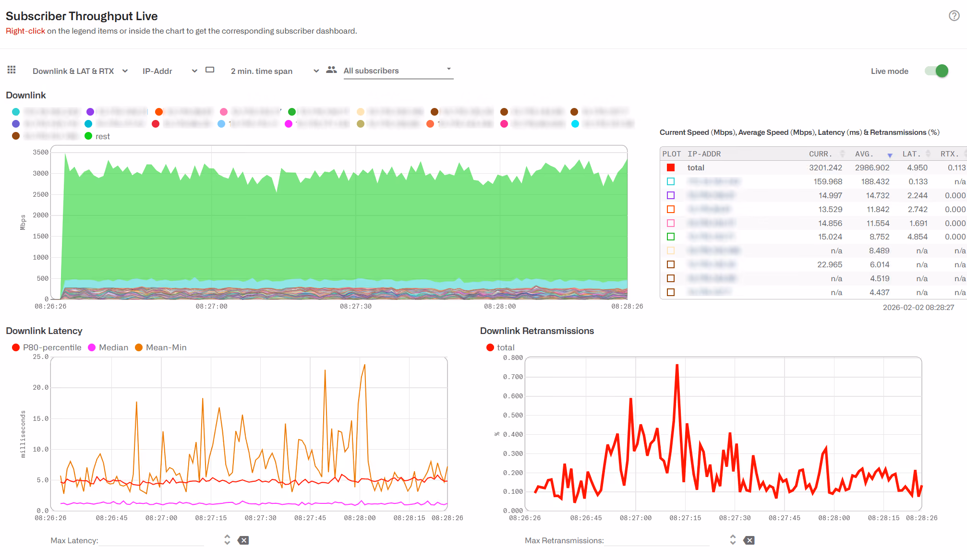Toggle plot checkbox with 8.489 average
This screenshot has width=967, height=560.
[671, 250]
